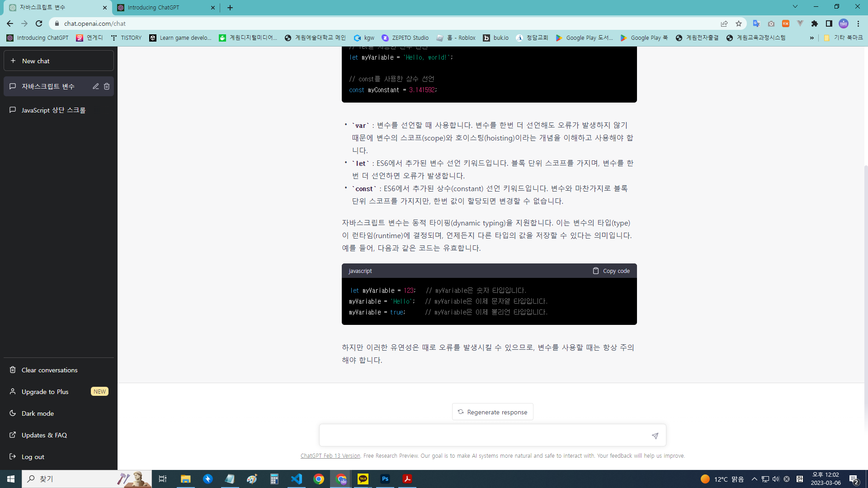
Task: Open KakaoTalk from the taskbar
Action: pos(363,479)
